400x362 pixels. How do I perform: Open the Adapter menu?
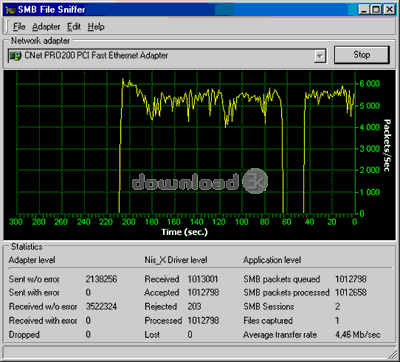point(46,27)
